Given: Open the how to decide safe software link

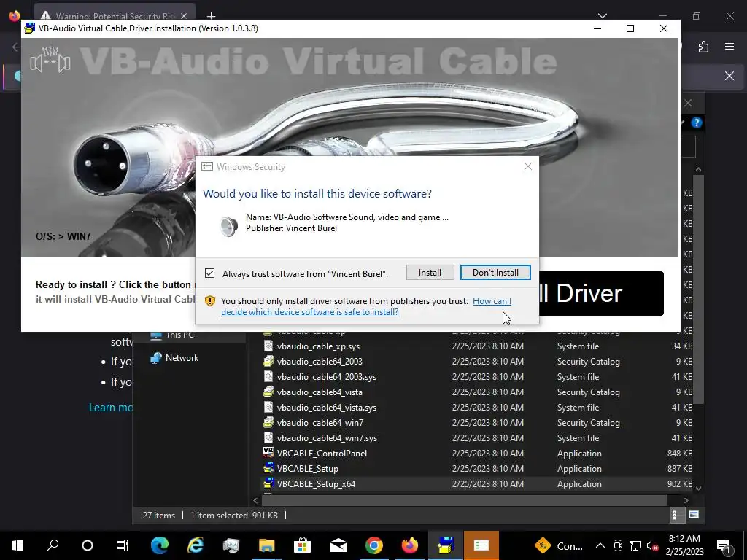Looking at the screenshot, I should coord(366,307).
